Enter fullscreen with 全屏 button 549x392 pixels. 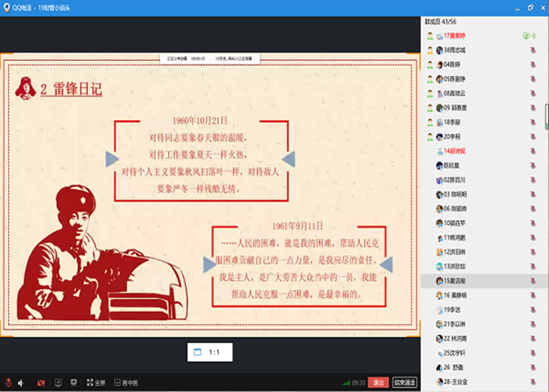(x=95, y=383)
